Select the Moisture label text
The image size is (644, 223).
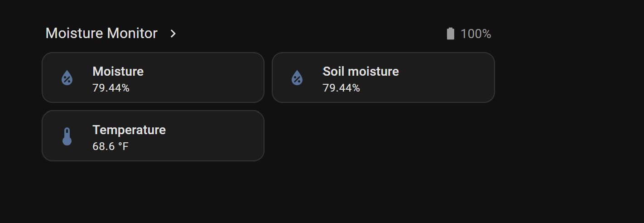[118, 71]
